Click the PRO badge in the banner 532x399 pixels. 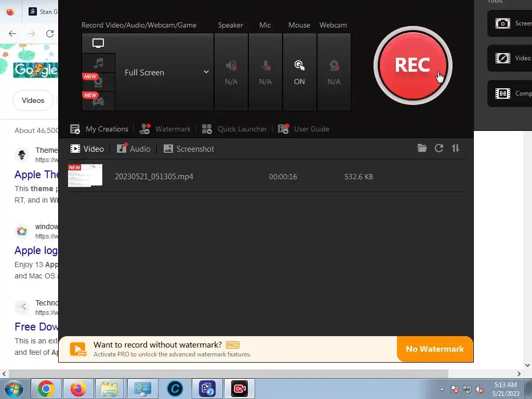coord(233,345)
